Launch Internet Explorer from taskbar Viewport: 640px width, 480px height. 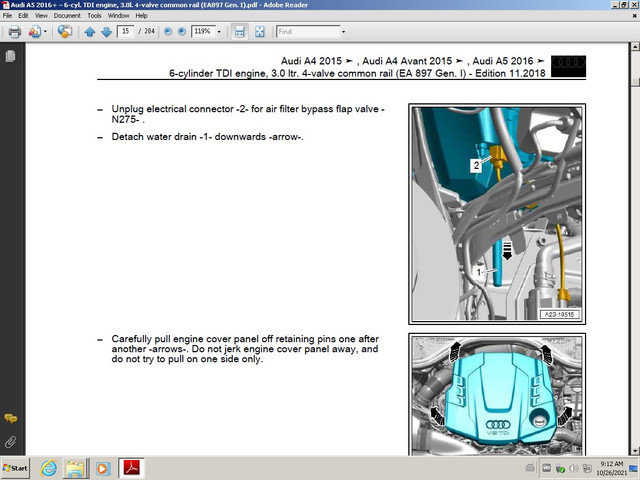tap(48, 468)
